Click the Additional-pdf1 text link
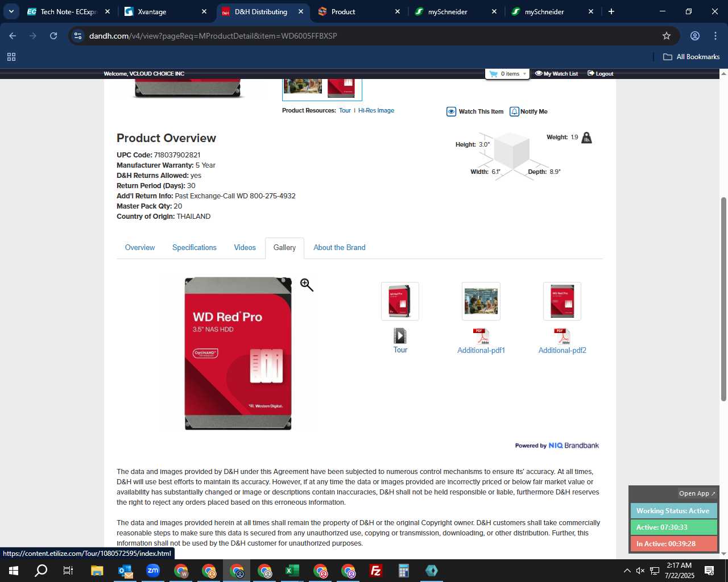This screenshot has width=728, height=582. click(481, 351)
